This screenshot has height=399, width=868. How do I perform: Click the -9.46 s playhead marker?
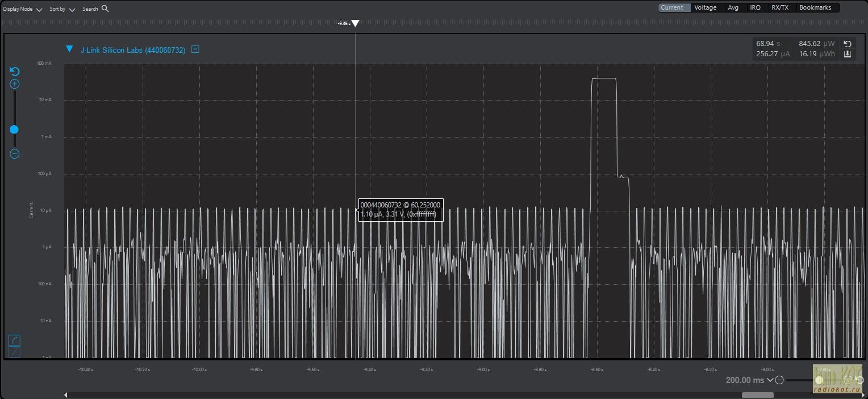(355, 23)
